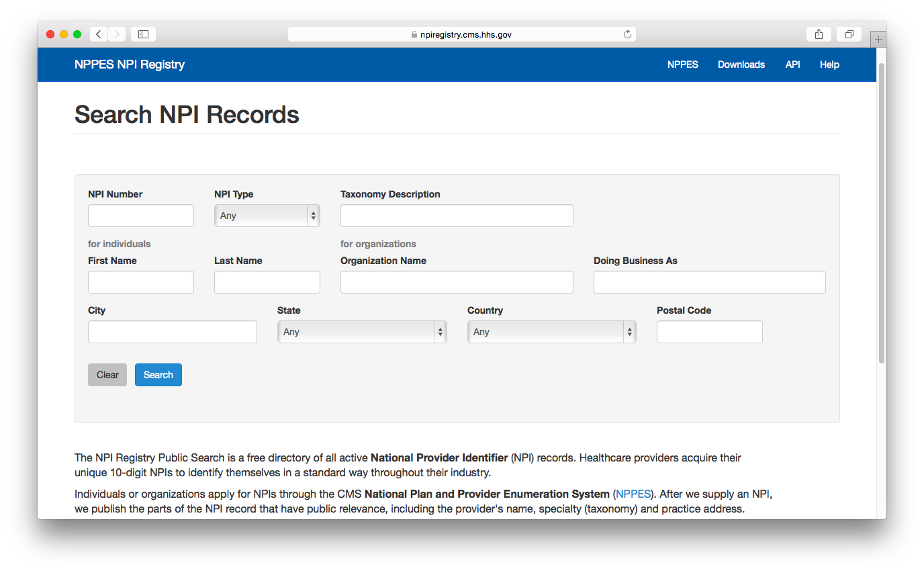
Task: Click the browser back navigation arrow
Action: click(98, 34)
